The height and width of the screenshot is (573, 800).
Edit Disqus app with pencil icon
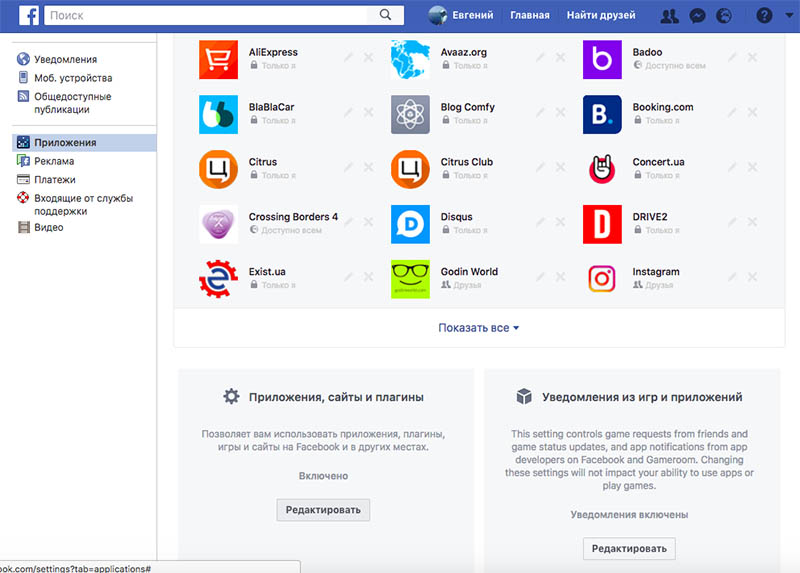click(x=540, y=222)
